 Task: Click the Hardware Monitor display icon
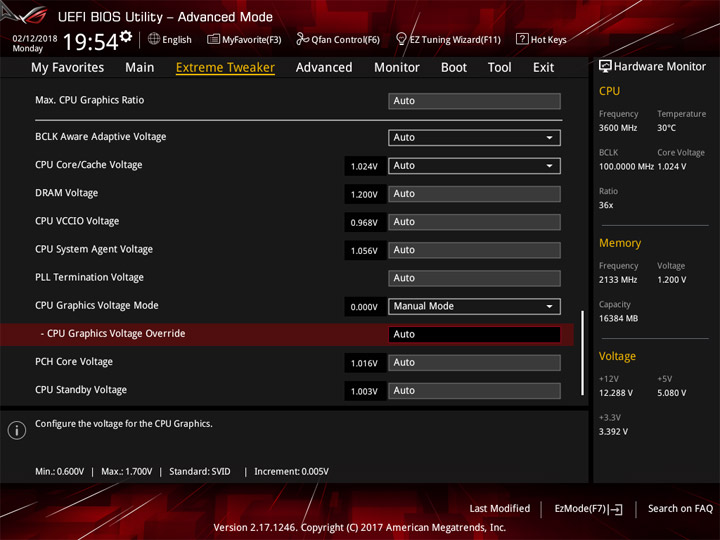[x=605, y=67]
